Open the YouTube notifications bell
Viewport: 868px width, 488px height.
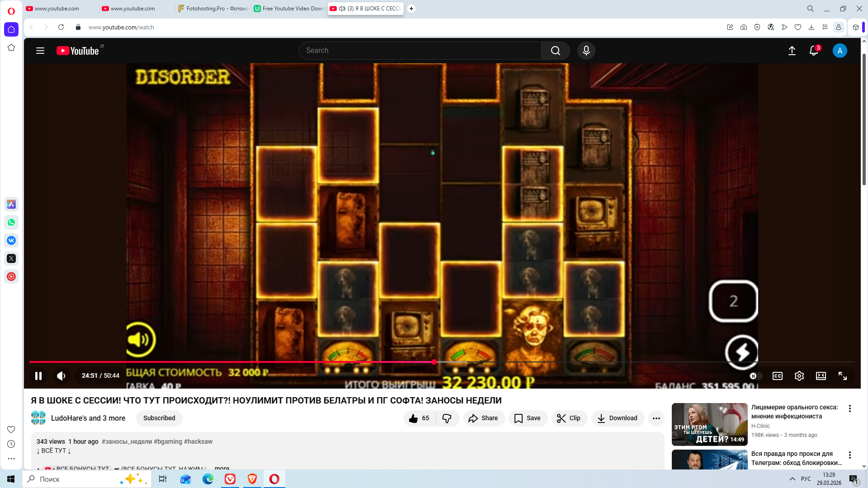coord(814,51)
